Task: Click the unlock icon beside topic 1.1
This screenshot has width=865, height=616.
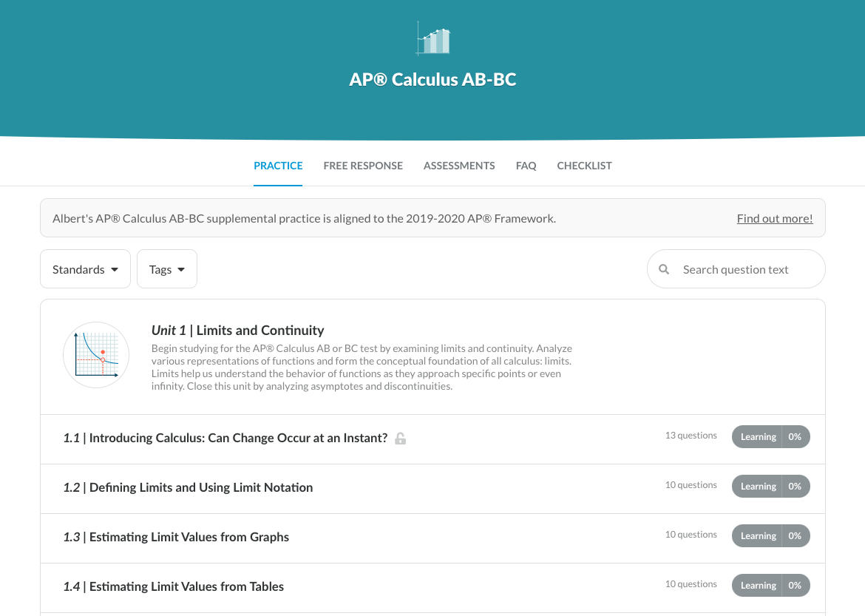Action: (x=400, y=439)
